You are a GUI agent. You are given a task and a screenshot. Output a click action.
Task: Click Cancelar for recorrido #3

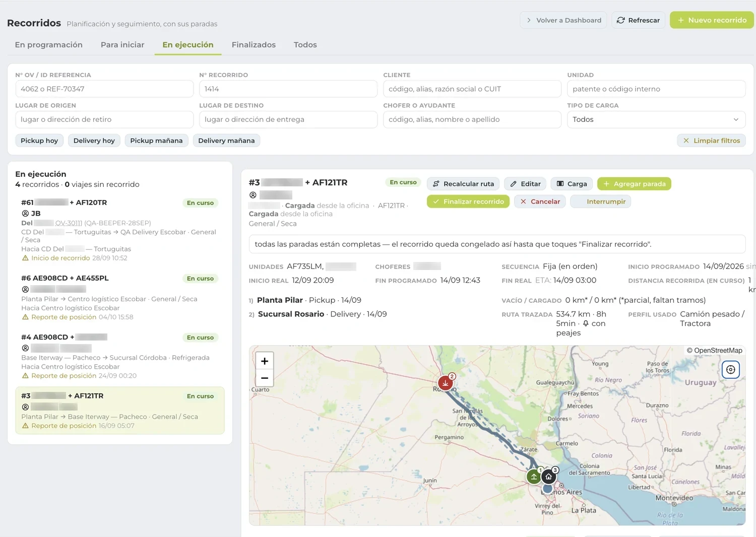pos(540,202)
